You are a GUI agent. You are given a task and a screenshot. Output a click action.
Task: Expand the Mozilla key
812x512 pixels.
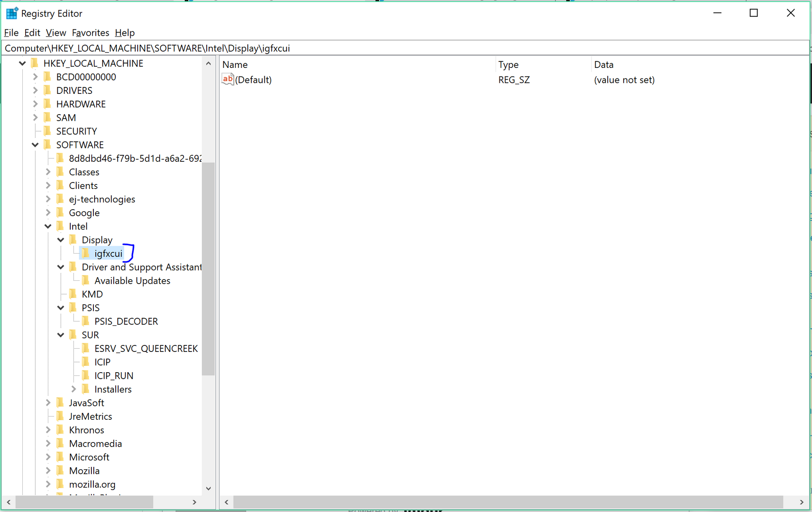(48, 471)
